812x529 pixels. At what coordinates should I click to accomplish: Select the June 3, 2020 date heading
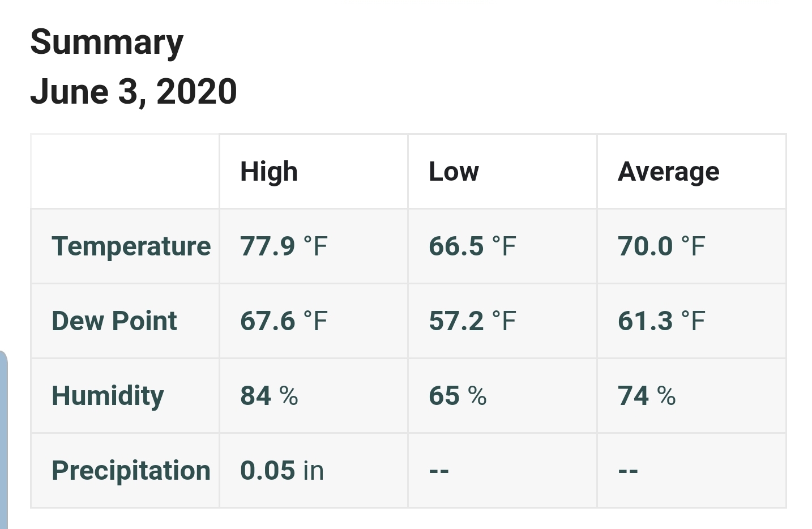[133, 92]
